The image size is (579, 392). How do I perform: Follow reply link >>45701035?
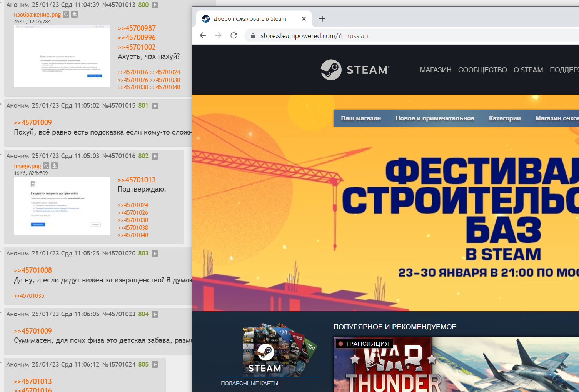pos(29,296)
